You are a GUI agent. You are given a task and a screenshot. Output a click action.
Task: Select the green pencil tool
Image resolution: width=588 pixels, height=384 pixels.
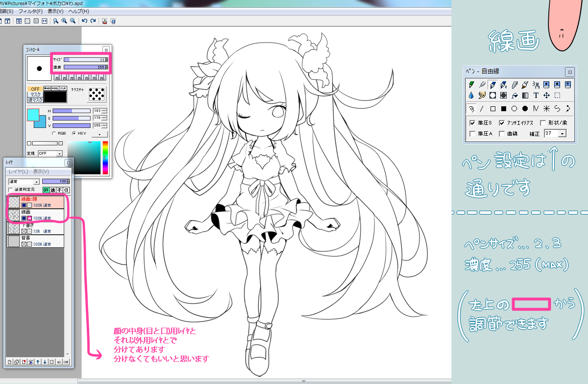[471, 84]
